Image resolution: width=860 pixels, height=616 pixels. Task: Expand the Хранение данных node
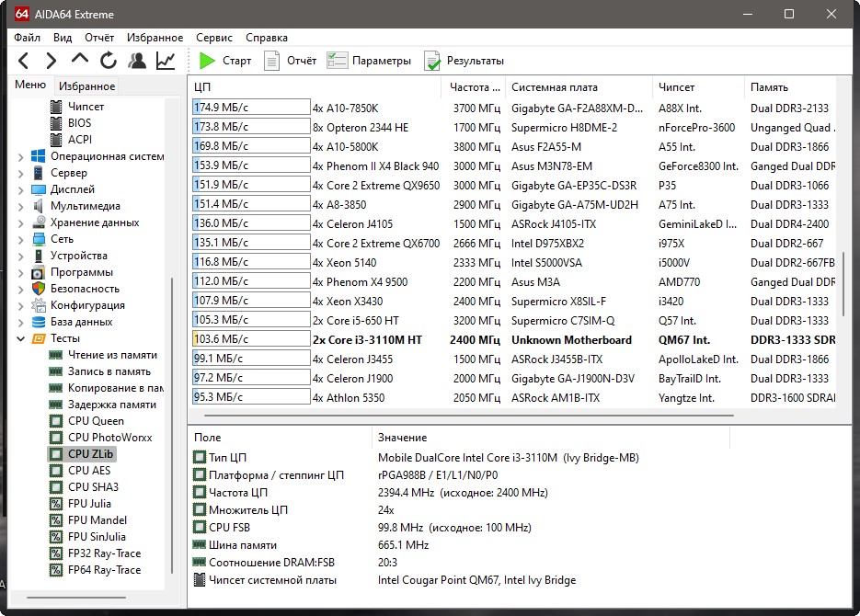(21, 223)
